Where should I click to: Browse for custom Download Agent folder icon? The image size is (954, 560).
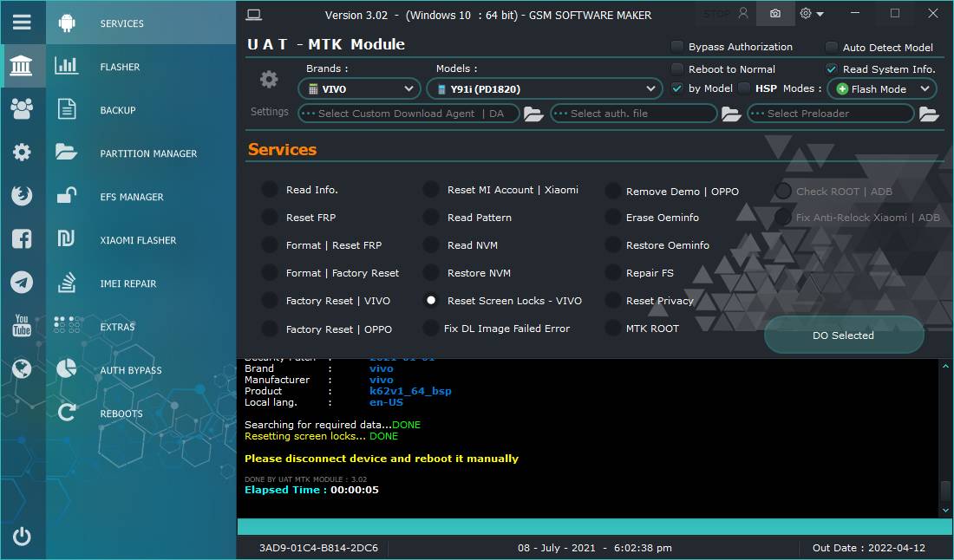(533, 114)
